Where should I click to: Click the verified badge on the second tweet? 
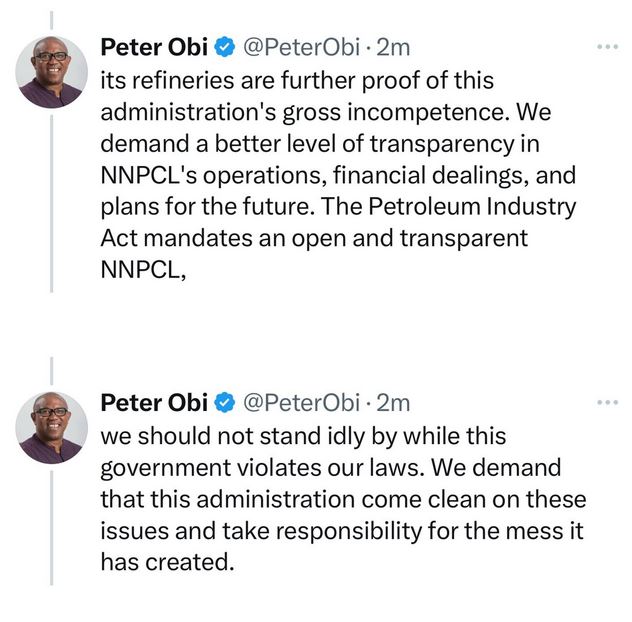pyautogui.click(x=226, y=402)
